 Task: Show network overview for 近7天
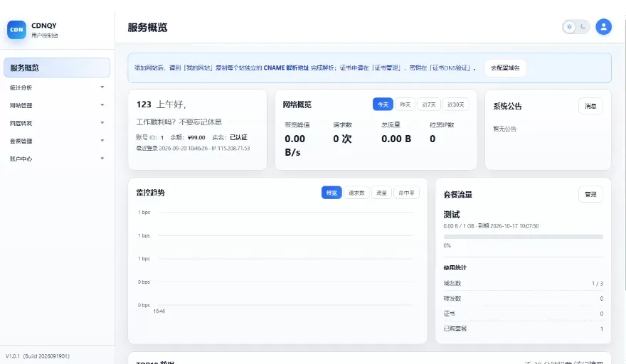tap(429, 105)
